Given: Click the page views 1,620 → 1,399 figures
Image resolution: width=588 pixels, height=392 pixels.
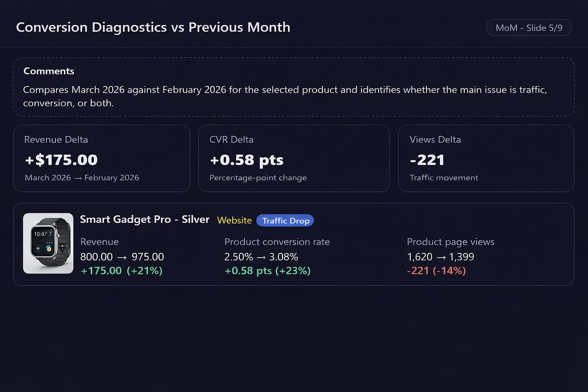Looking at the screenshot, I should tap(441, 257).
